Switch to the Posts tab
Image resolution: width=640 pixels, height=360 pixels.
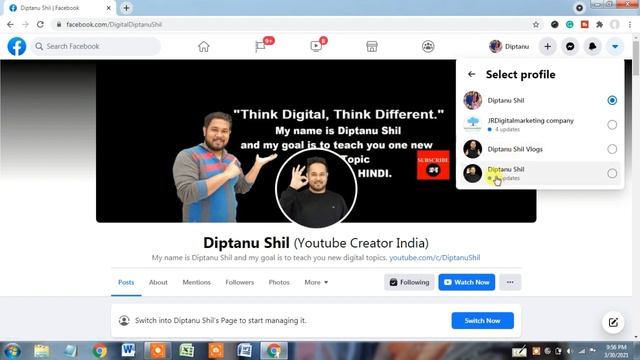coord(126,282)
